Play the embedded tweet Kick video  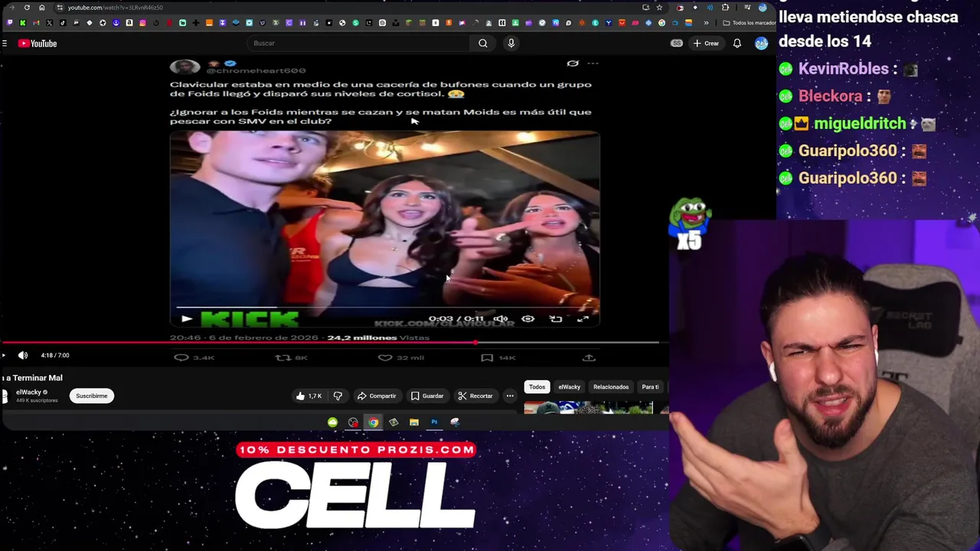187,318
